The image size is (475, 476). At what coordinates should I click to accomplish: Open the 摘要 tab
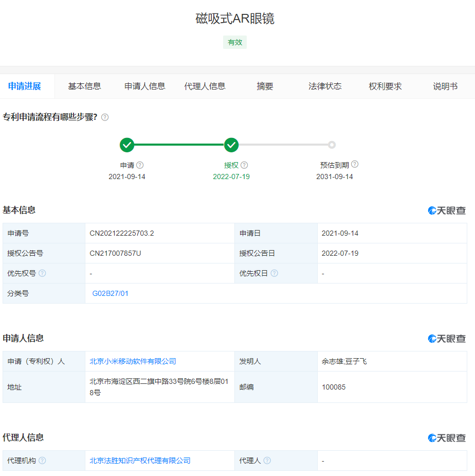tap(265, 86)
